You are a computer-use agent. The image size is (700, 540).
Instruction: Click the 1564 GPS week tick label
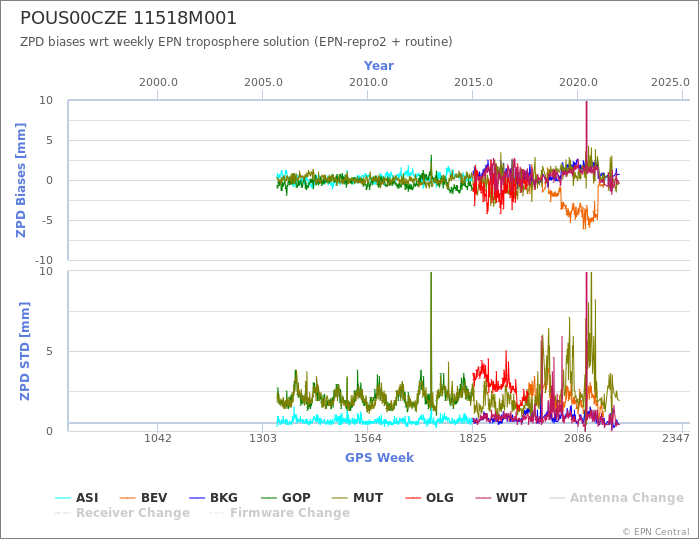click(368, 438)
